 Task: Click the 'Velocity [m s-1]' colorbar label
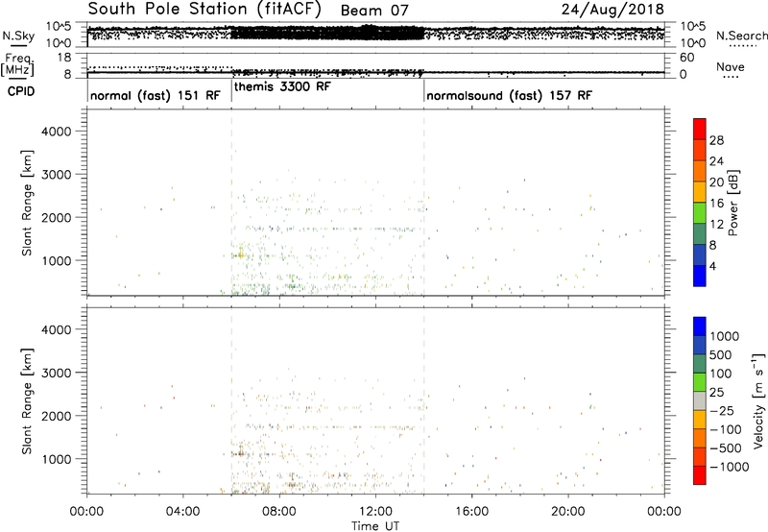(758, 400)
